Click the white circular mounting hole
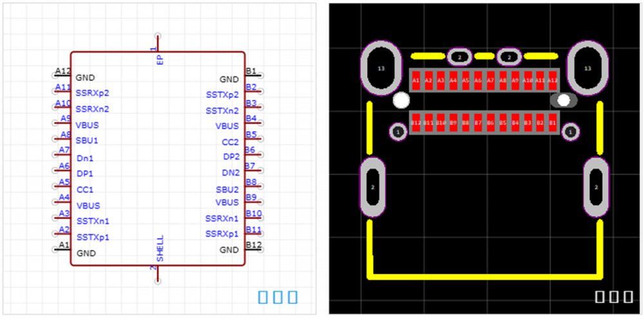This screenshot has height=319, width=644. click(401, 101)
